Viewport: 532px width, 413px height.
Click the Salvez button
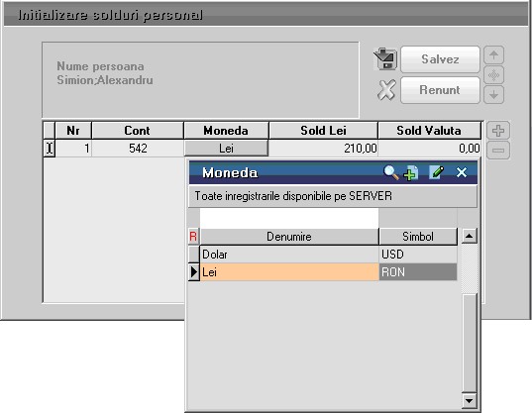pyautogui.click(x=440, y=59)
